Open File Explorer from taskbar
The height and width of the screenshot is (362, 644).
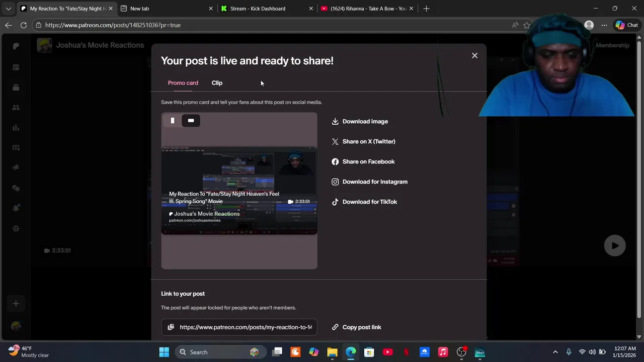tap(332, 352)
